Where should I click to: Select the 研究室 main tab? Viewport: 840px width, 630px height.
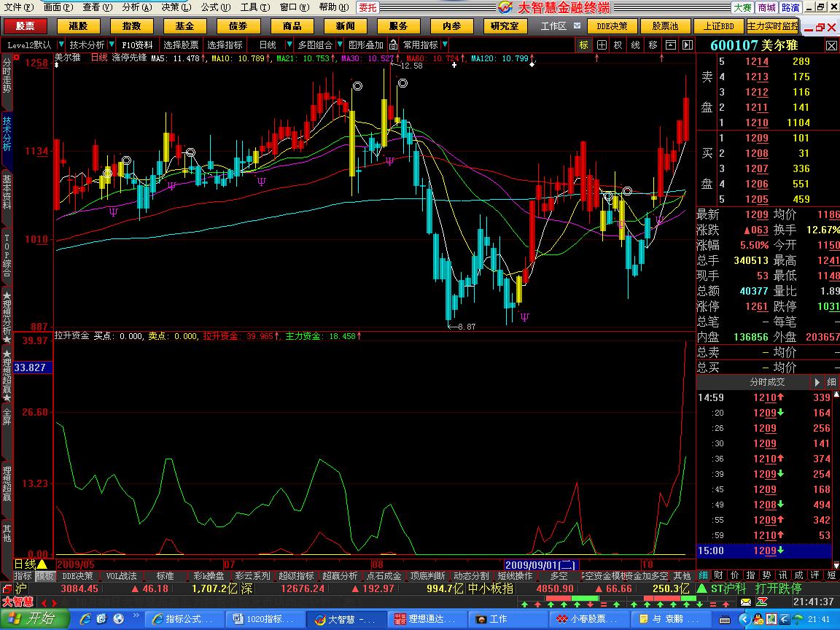click(x=505, y=26)
